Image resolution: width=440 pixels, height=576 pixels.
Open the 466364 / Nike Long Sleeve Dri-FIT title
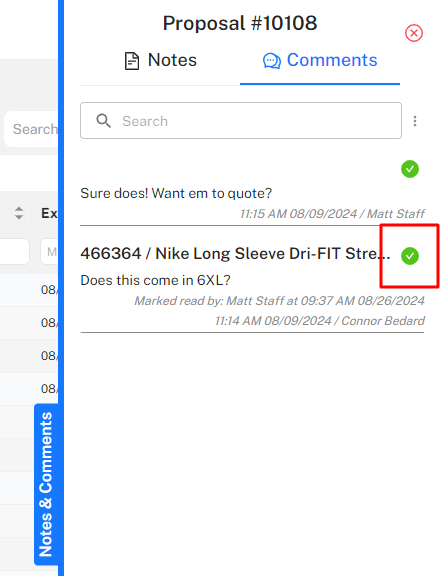click(235, 253)
